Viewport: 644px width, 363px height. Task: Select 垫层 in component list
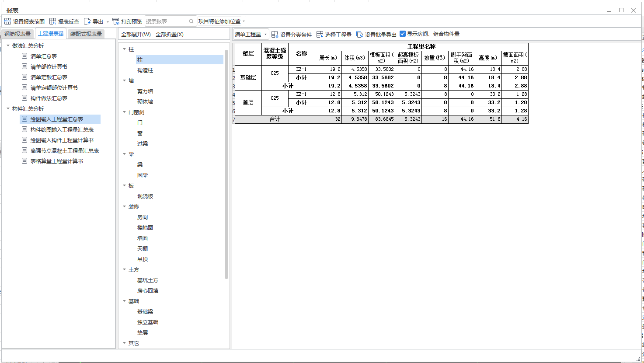(x=143, y=333)
